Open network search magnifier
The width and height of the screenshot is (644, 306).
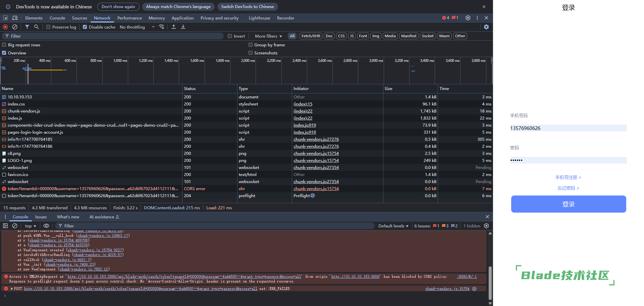point(36,27)
